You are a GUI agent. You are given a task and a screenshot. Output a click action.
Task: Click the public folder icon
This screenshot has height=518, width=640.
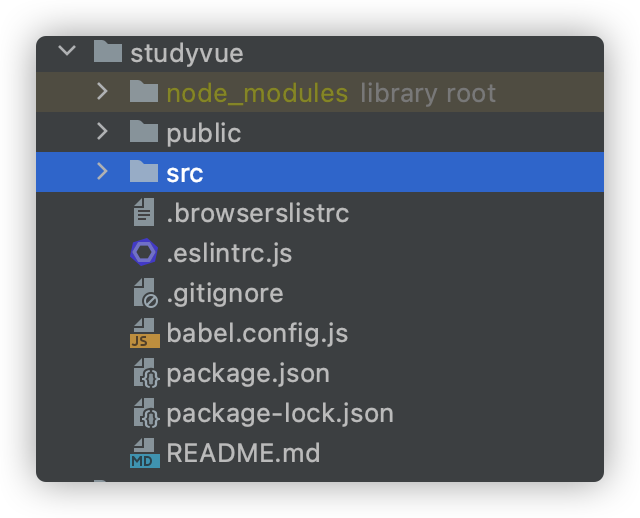144,131
